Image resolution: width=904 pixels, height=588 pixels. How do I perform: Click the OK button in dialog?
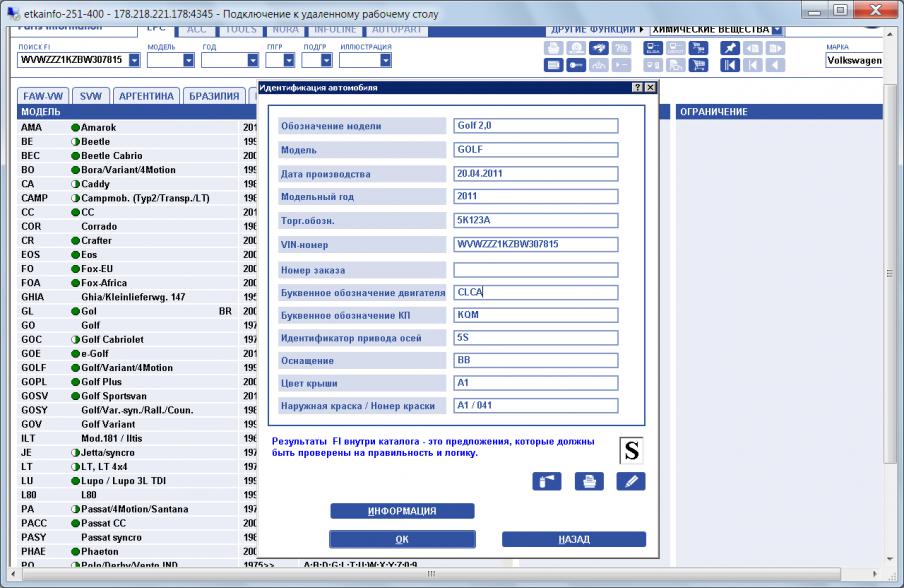[x=402, y=539]
